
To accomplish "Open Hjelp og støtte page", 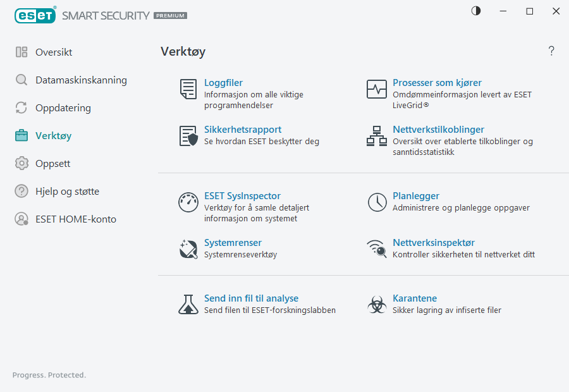I will (x=67, y=192).
